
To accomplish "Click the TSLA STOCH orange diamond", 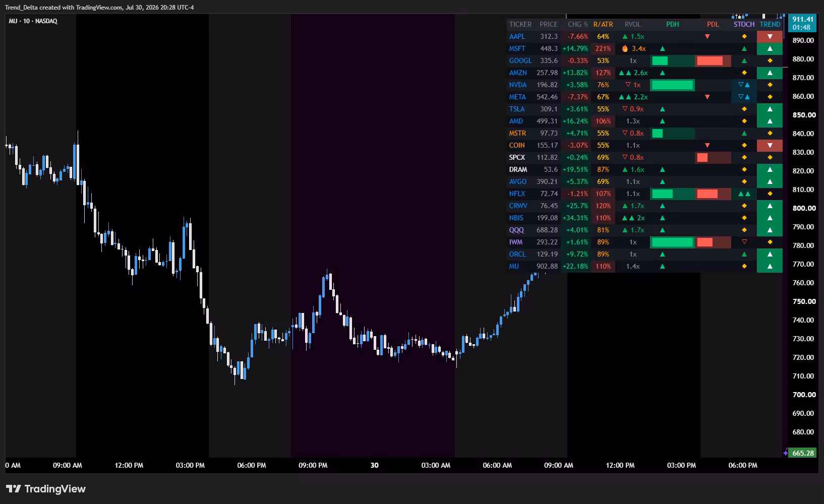I will pyautogui.click(x=744, y=109).
